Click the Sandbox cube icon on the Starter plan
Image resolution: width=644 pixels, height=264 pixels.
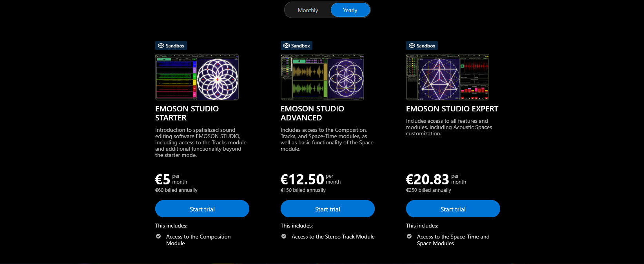click(161, 46)
